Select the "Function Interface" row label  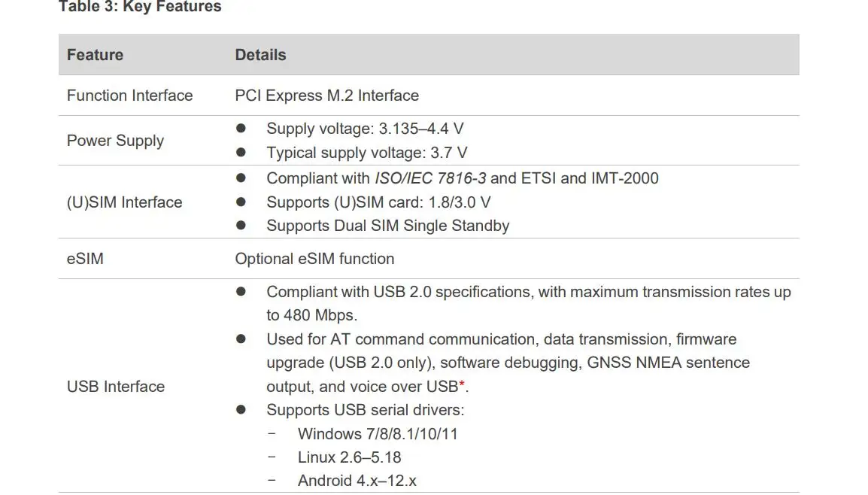(x=129, y=96)
